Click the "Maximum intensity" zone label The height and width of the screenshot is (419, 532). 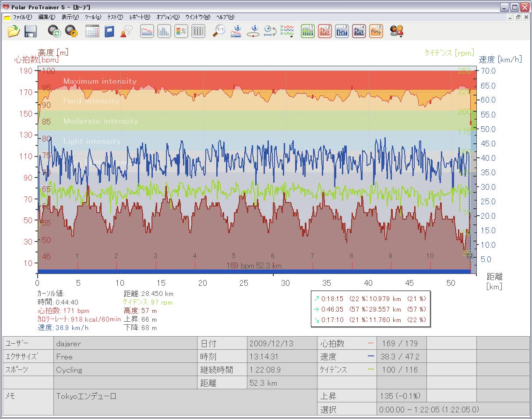coord(100,81)
